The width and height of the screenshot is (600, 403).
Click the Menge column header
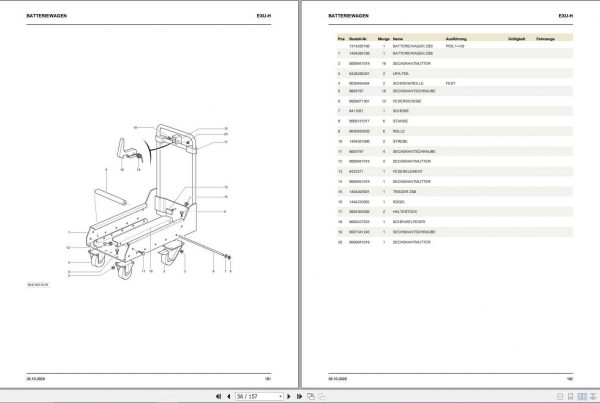coord(383,39)
